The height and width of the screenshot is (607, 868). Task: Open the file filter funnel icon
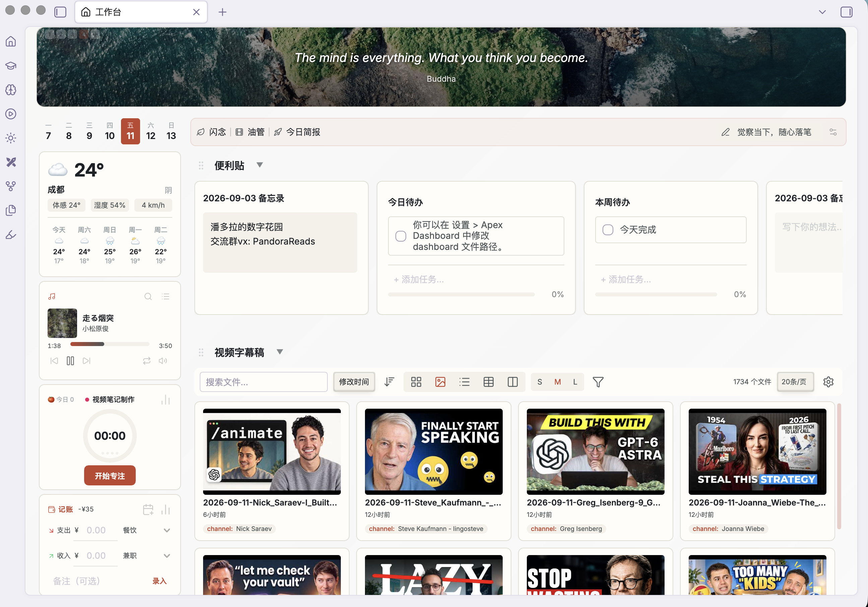click(x=598, y=382)
